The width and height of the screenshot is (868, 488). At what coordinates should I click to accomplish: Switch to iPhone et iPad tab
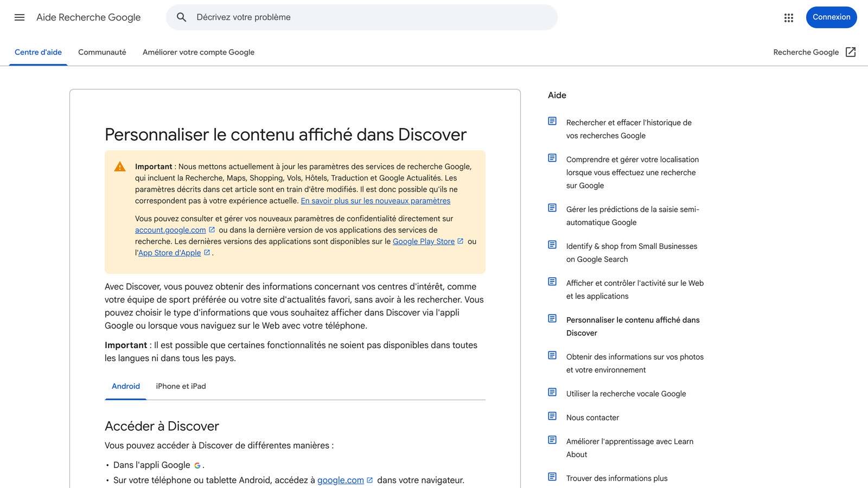click(x=181, y=387)
